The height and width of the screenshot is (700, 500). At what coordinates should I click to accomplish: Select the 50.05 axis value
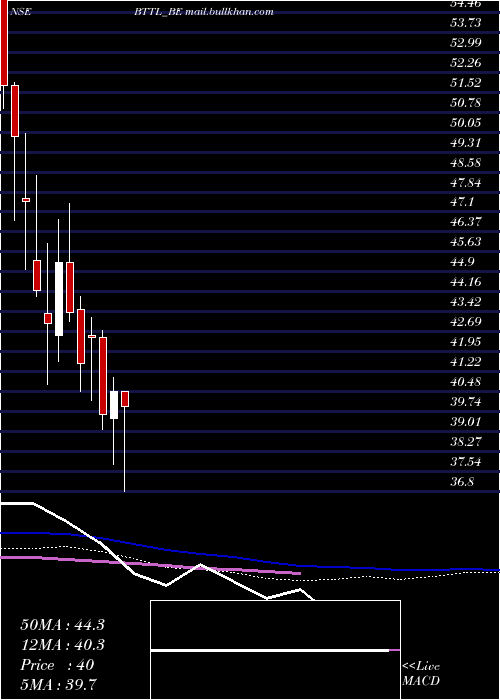pyautogui.click(x=466, y=123)
